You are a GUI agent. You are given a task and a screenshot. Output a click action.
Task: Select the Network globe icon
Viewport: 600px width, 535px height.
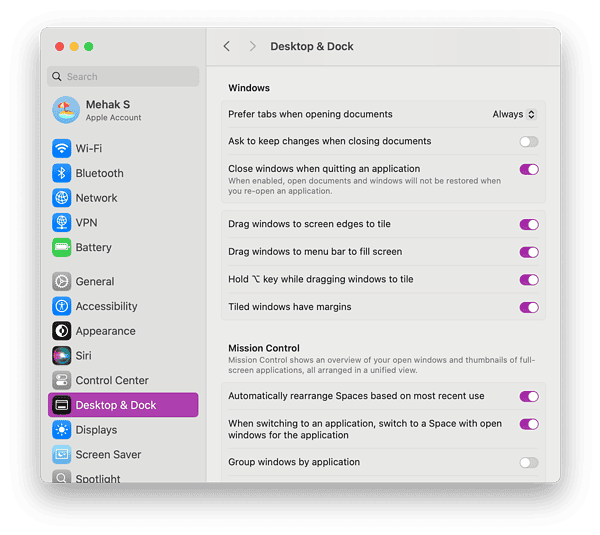pos(62,198)
